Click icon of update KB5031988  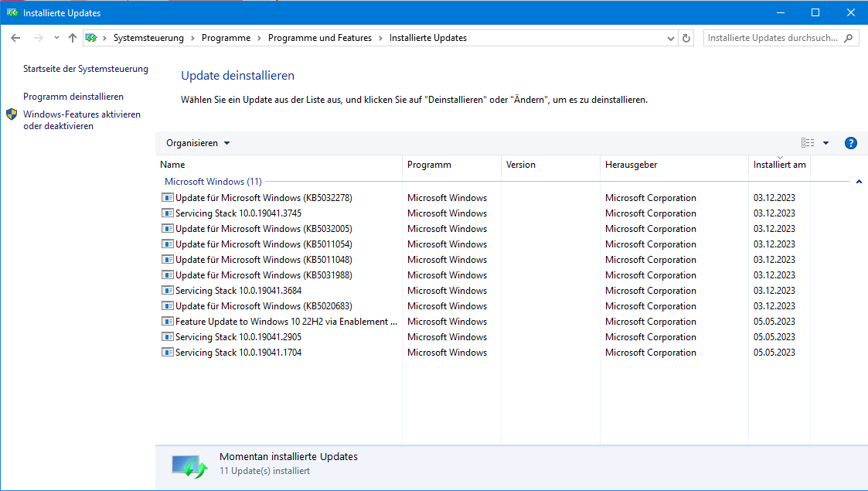167,275
